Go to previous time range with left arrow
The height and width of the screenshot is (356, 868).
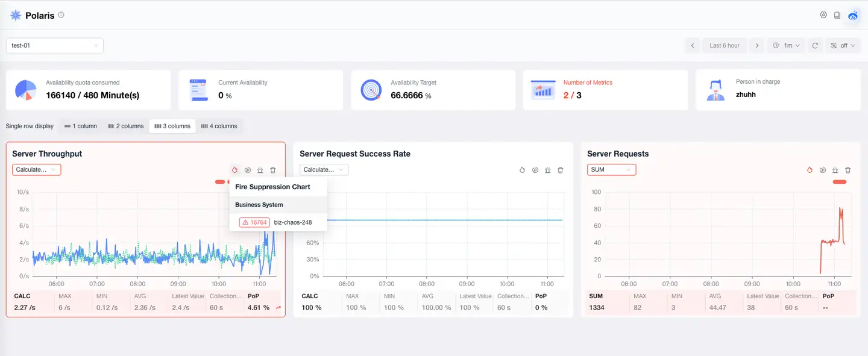pos(693,46)
